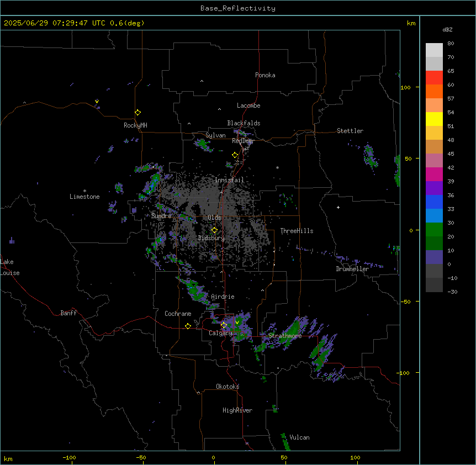
Task: Click the 80 value on the dBZ scale
Action: tap(451, 44)
